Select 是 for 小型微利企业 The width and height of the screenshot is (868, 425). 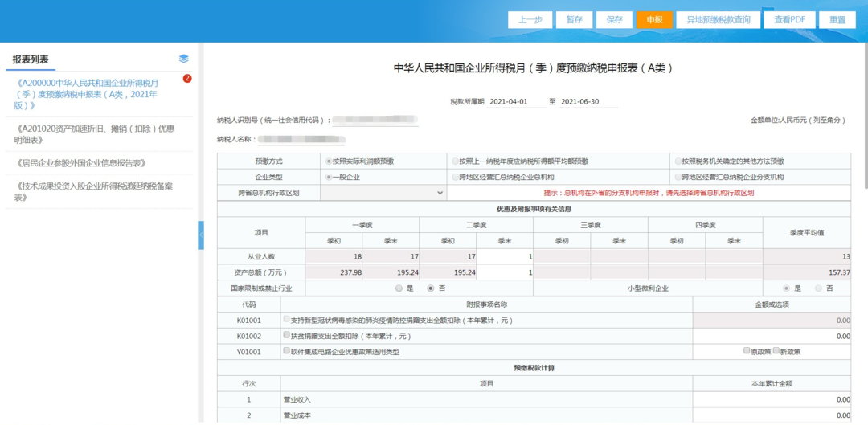click(786, 288)
